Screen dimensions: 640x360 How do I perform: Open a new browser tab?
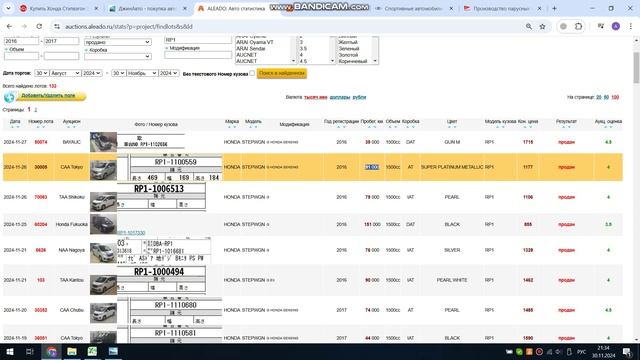pos(554,8)
